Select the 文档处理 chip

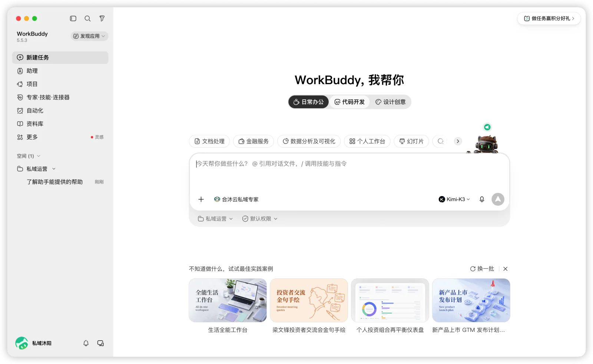pos(209,141)
